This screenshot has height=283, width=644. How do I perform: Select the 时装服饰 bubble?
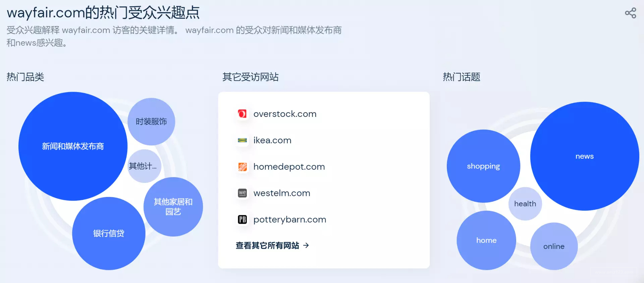151,122
